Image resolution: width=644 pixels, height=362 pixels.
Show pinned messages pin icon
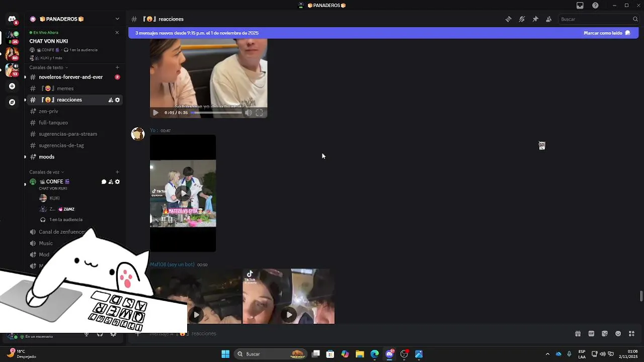535,19
